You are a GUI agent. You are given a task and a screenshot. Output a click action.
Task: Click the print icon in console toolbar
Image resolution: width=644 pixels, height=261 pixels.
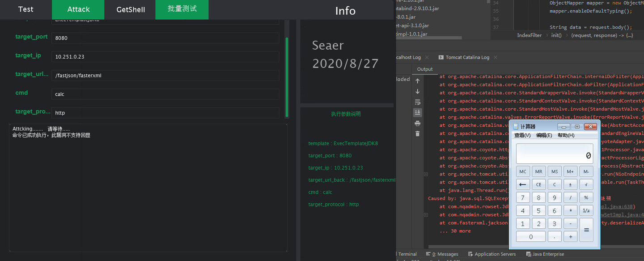coord(417,123)
